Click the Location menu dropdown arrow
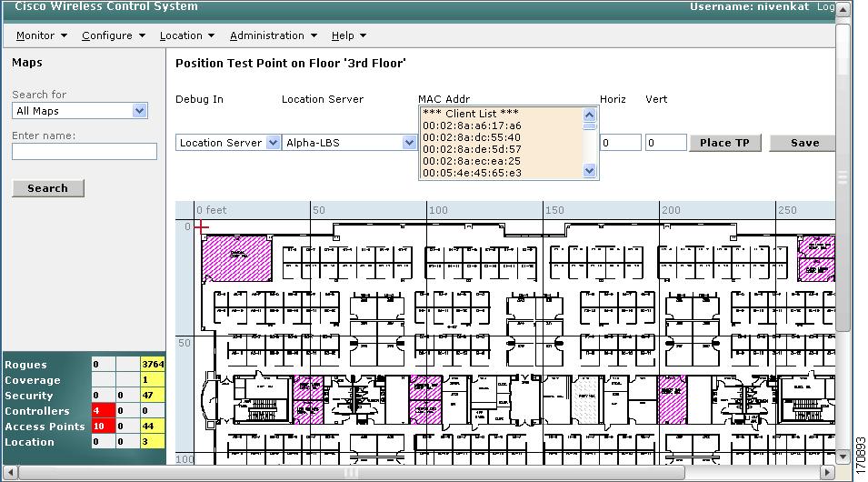The image size is (868, 482). pyautogui.click(x=211, y=35)
